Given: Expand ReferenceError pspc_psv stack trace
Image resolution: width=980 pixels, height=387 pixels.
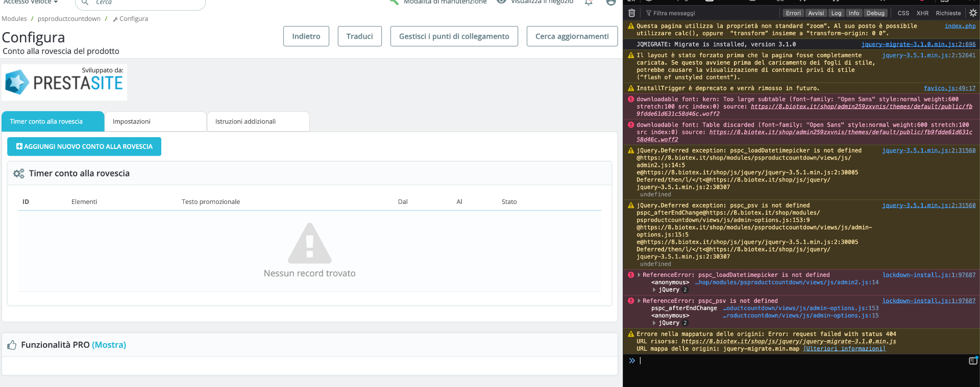Looking at the screenshot, I should (x=639, y=301).
